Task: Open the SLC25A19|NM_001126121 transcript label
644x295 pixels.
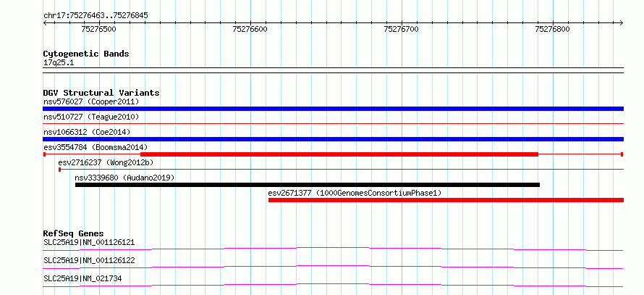Action: click(89, 242)
